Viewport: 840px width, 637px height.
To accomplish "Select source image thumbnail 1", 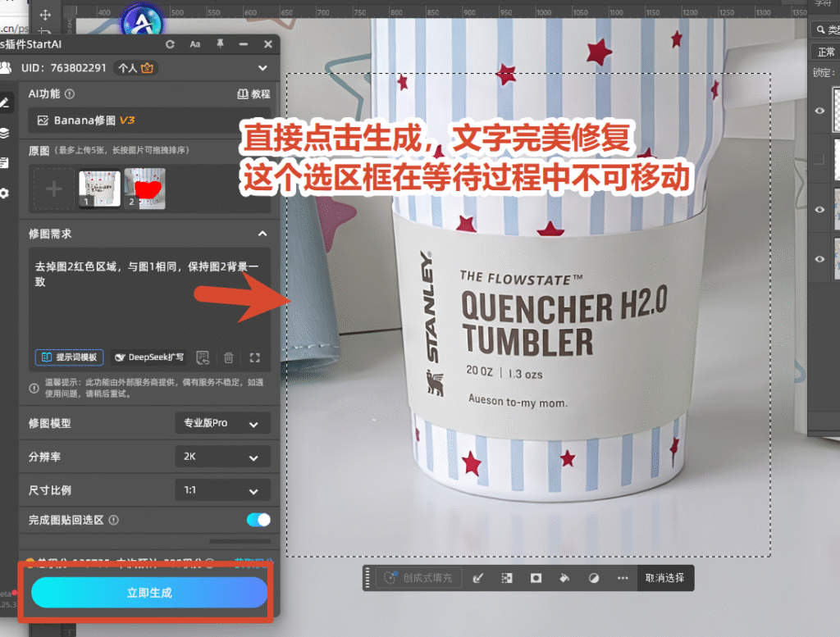I will pyautogui.click(x=99, y=189).
